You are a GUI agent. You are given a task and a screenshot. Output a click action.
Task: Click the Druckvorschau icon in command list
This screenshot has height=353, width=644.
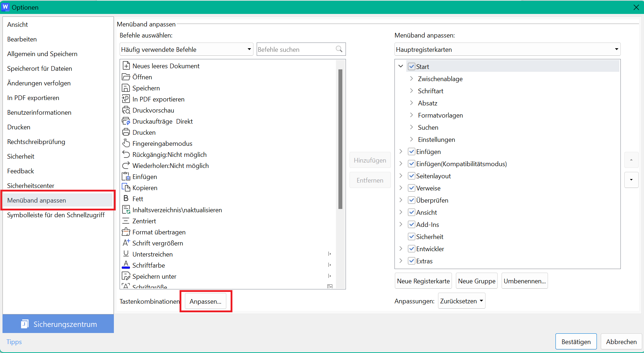tap(126, 110)
